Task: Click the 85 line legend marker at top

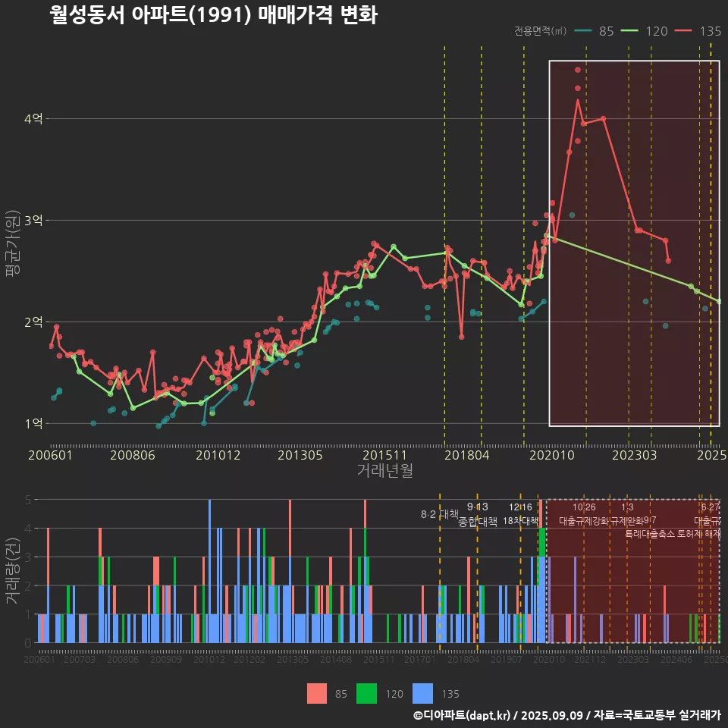Action: pos(583,31)
